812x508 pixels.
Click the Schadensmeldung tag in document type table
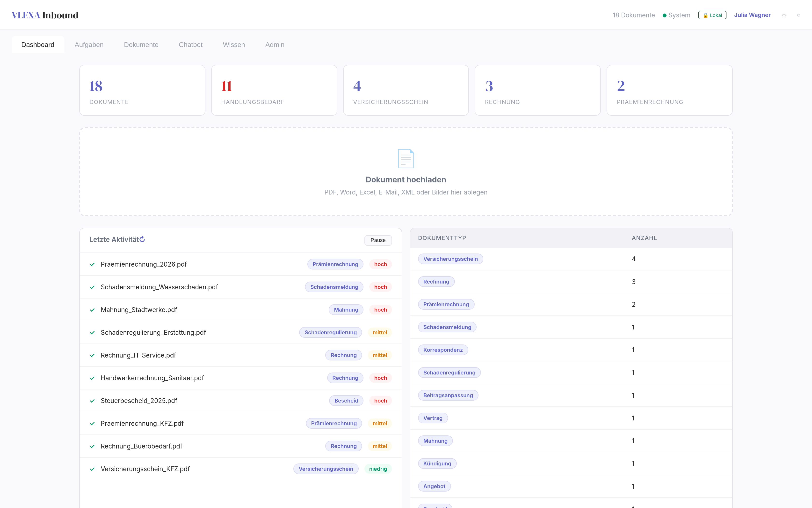point(447,327)
